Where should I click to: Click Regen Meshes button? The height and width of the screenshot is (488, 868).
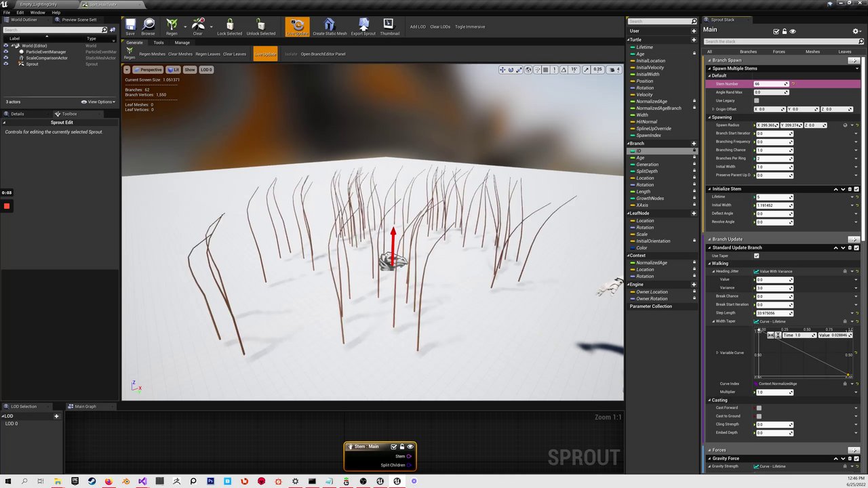[152, 54]
